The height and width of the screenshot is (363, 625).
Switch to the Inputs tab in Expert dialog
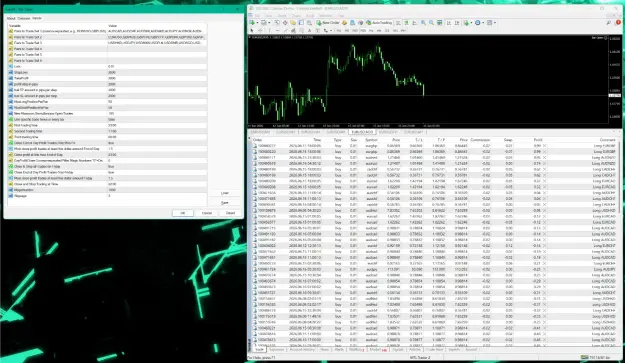tap(36, 18)
